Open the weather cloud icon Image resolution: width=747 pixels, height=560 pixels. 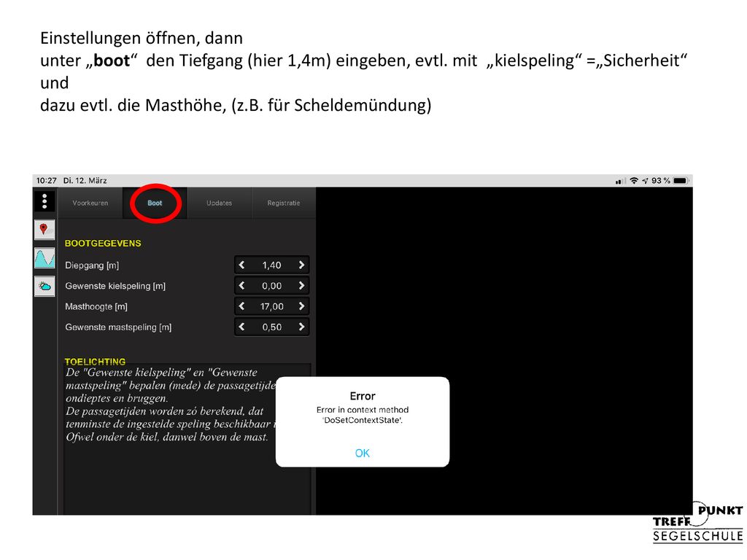[44, 286]
